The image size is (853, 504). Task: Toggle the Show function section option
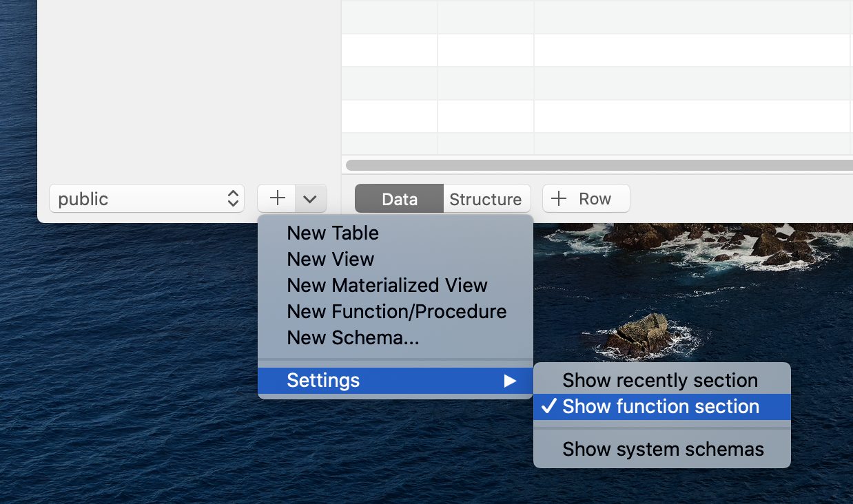tap(659, 407)
